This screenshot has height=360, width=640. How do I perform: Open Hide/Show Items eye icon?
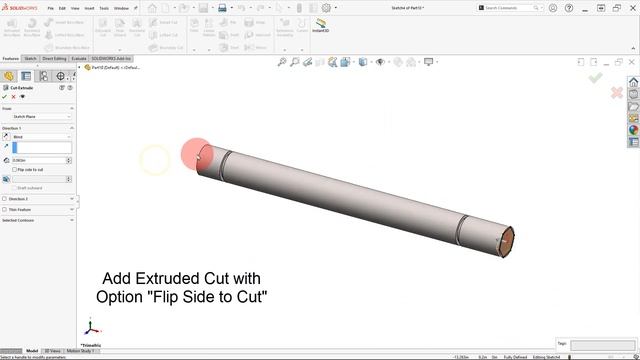point(380,62)
